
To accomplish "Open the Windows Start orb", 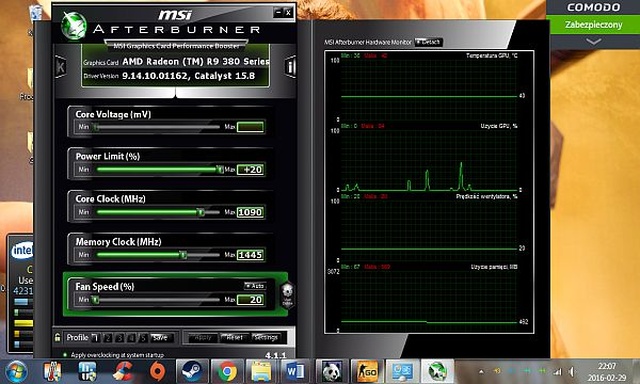I will coord(16,372).
